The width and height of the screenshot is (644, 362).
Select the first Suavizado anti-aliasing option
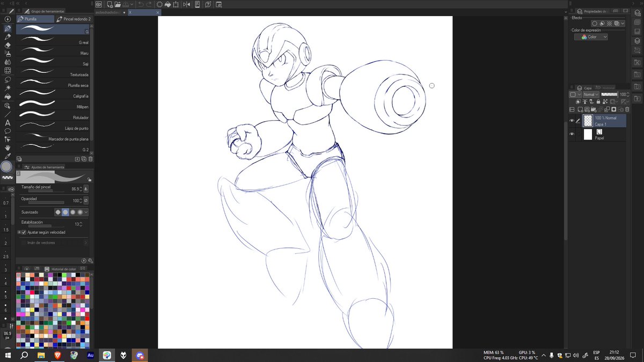tap(58, 212)
